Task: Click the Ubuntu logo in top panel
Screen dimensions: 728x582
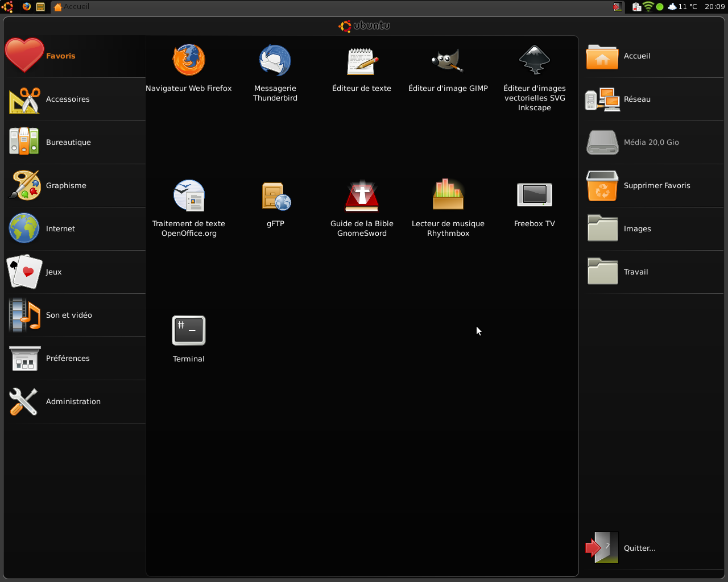Action: tap(7, 7)
